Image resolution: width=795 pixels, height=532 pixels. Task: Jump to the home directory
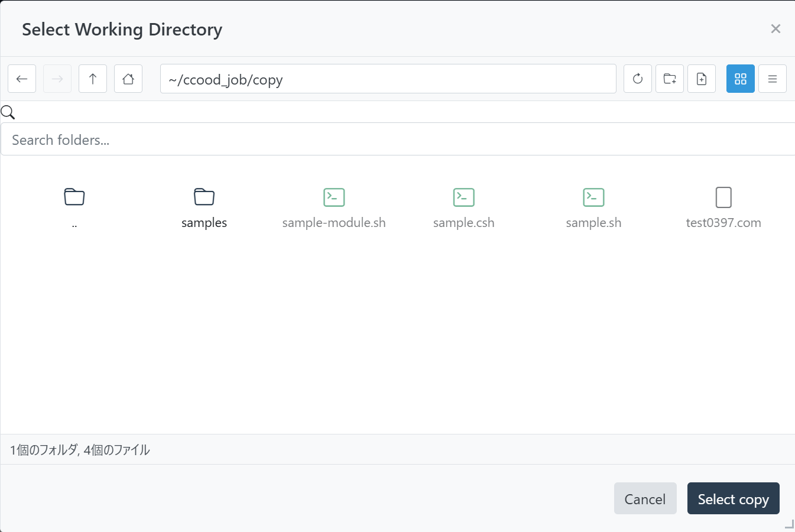128,79
